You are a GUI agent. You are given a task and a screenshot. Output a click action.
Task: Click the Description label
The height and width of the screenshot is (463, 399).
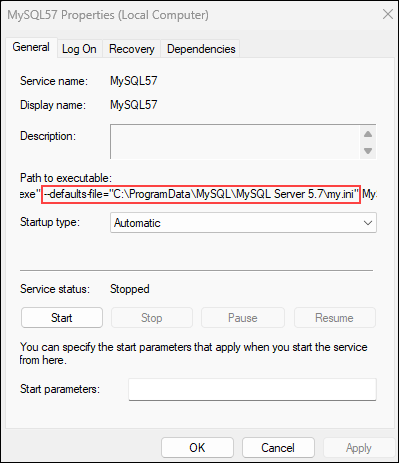pos(48,136)
